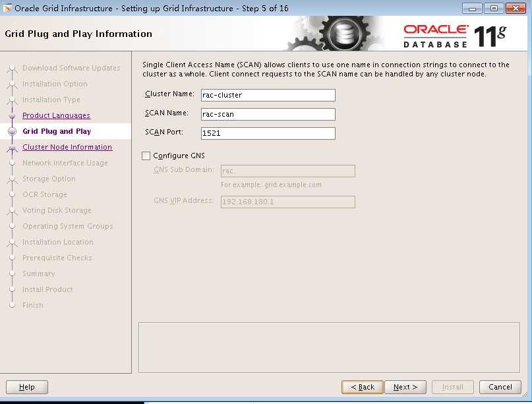Click the Finish step

click(x=32, y=305)
